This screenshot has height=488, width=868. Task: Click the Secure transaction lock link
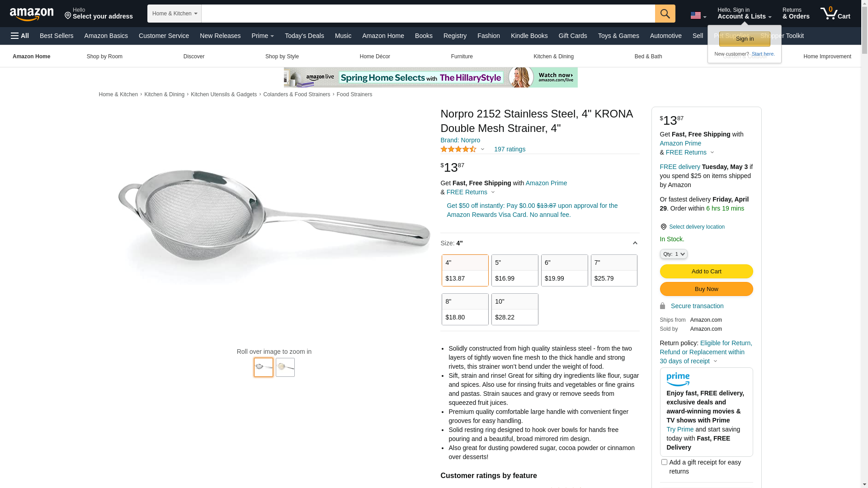tap(692, 306)
